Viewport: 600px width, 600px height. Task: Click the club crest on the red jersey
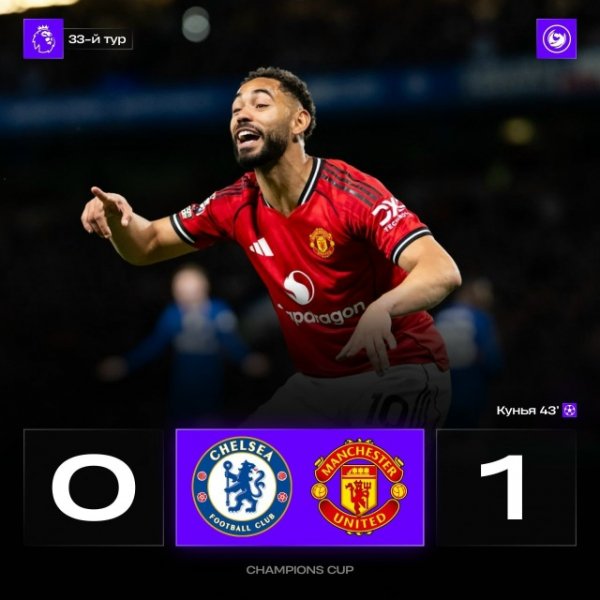click(x=321, y=242)
